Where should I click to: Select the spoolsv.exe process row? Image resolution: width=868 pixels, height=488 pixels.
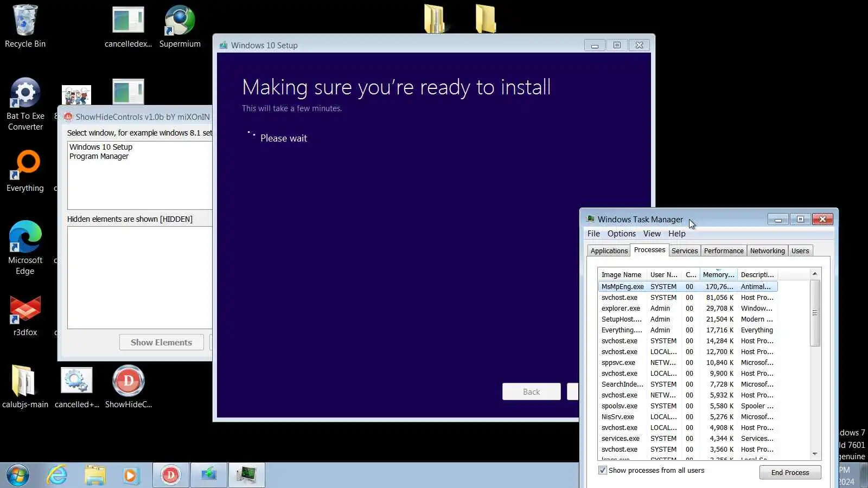(x=687, y=406)
